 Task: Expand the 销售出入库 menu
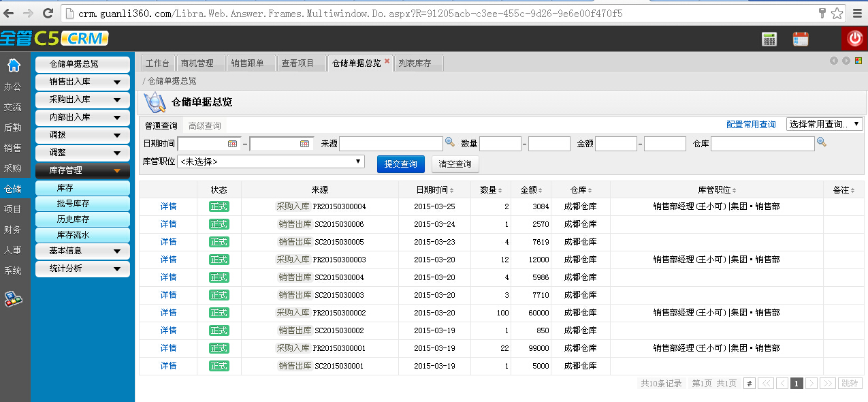click(x=82, y=82)
